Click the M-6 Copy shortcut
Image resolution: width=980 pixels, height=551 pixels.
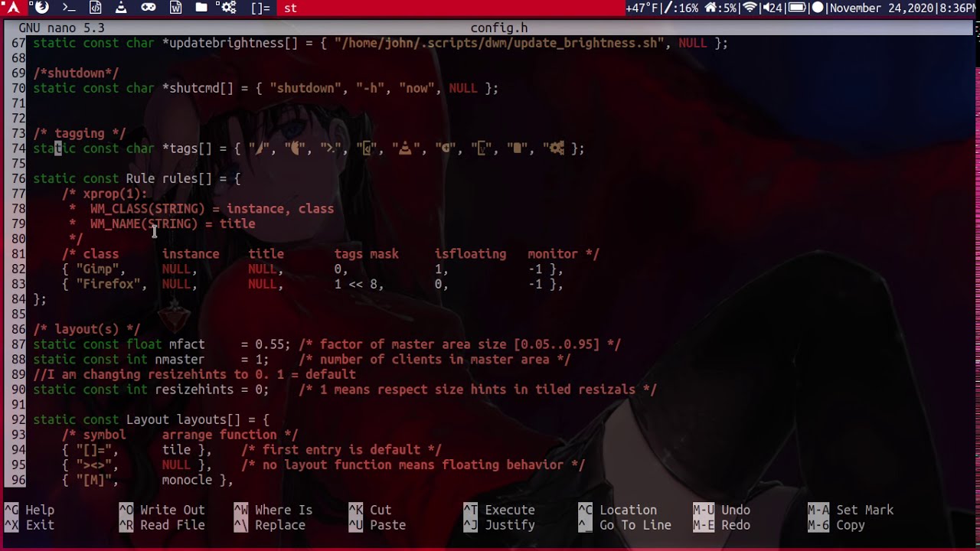point(836,526)
